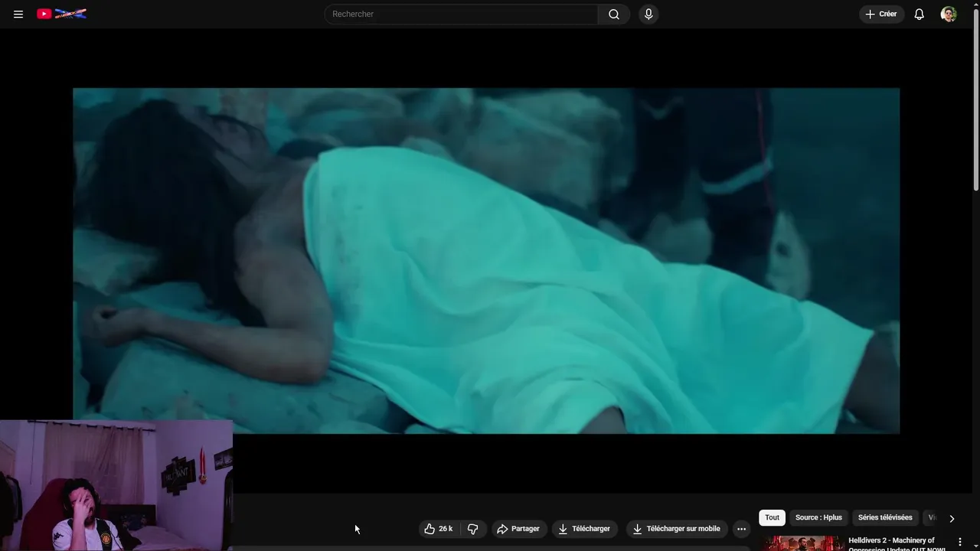Open Helldivers 2 - Machinery of Oppression title
The image size is (980, 551).
[897, 545]
